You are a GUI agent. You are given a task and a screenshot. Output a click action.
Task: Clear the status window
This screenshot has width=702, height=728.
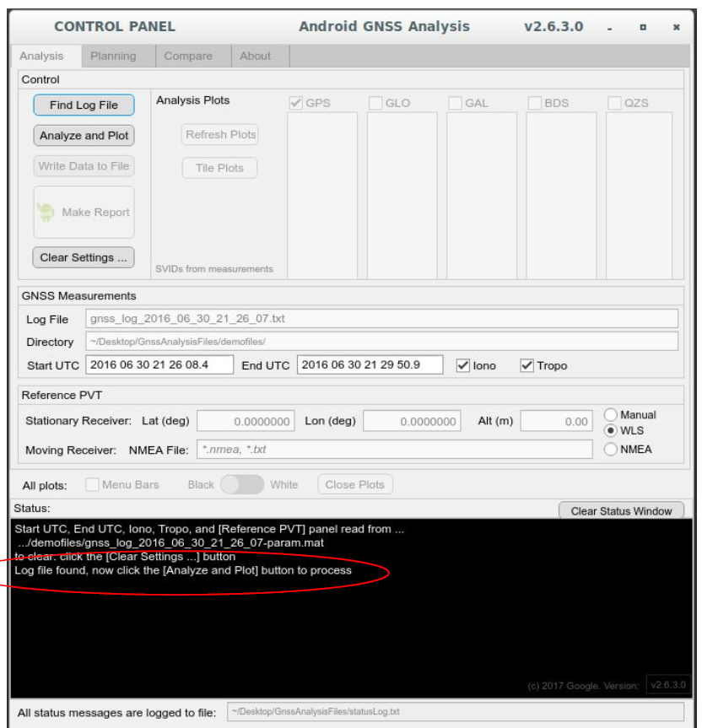[621, 510]
